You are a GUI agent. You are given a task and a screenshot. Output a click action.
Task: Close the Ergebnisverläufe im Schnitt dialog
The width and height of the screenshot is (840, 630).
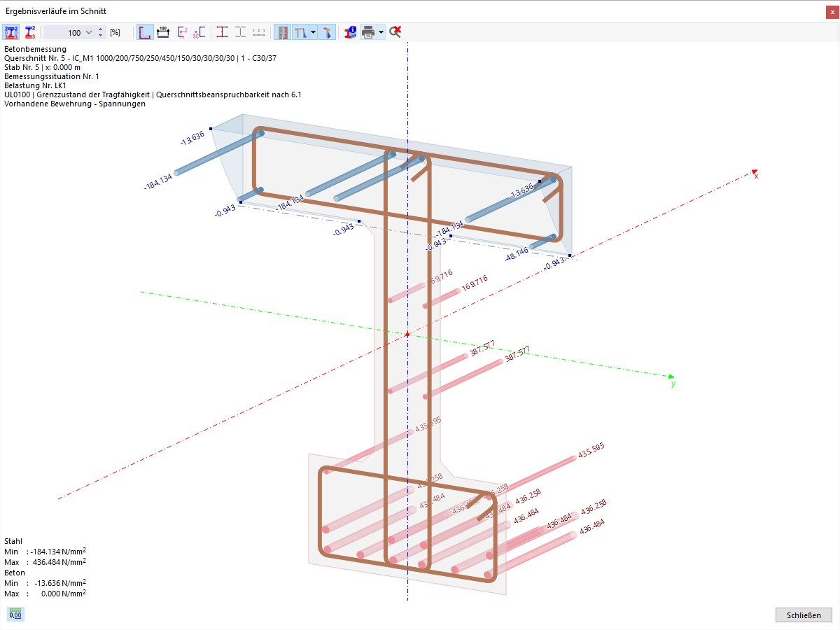(831, 12)
